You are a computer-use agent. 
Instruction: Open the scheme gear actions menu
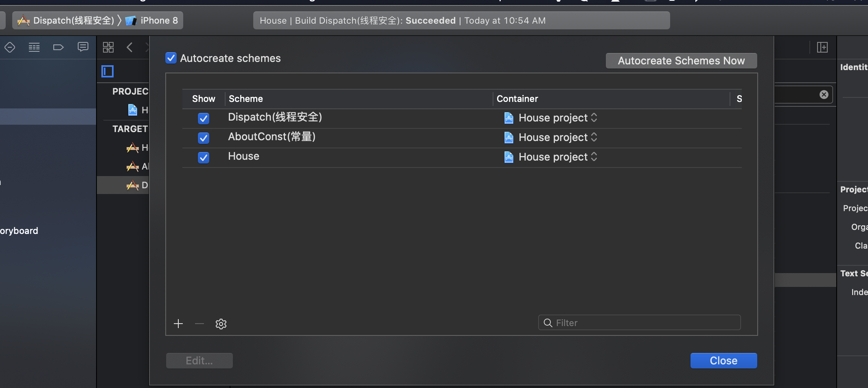click(x=221, y=324)
